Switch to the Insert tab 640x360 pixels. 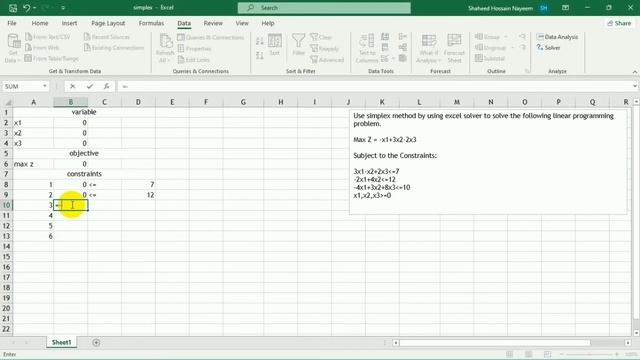tap(69, 23)
